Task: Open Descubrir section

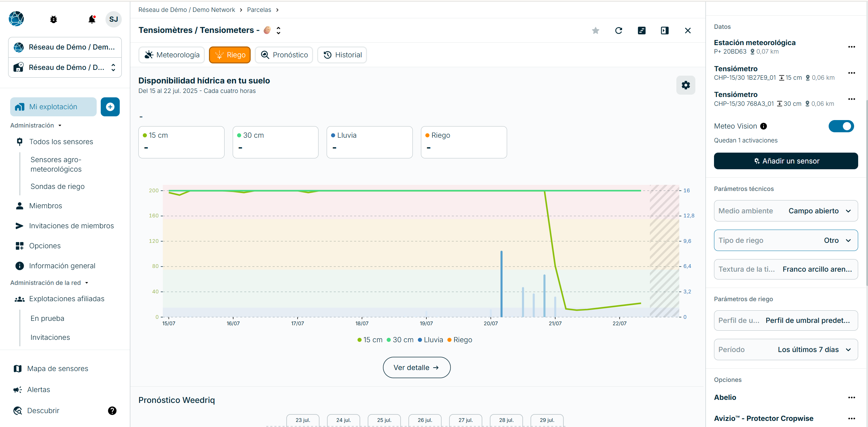Action: (43, 411)
